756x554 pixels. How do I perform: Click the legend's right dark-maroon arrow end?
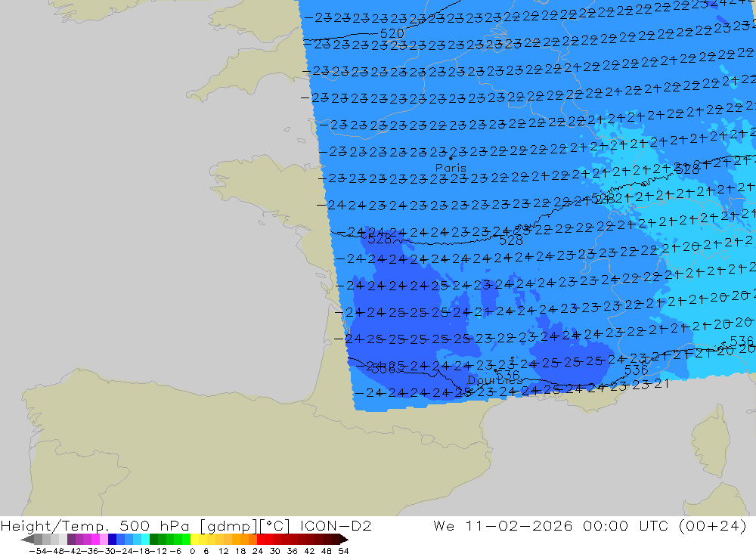(x=344, y=540)
